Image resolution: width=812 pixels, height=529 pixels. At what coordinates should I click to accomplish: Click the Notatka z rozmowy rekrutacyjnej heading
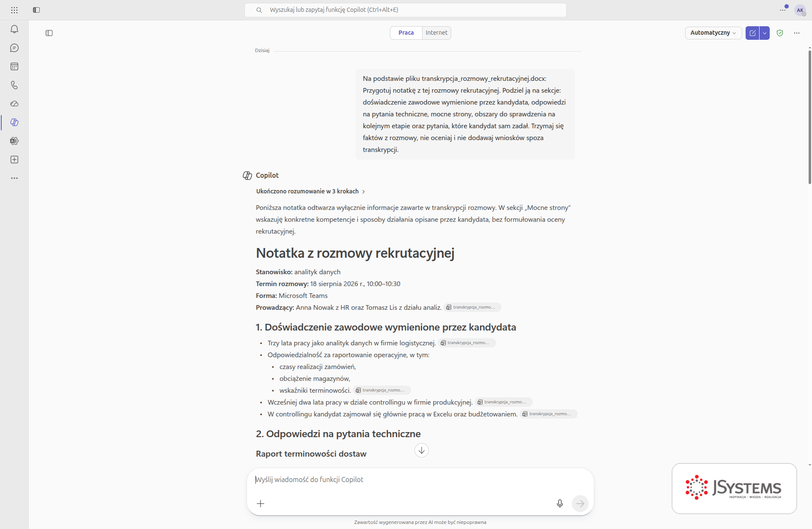coord(355,253)
